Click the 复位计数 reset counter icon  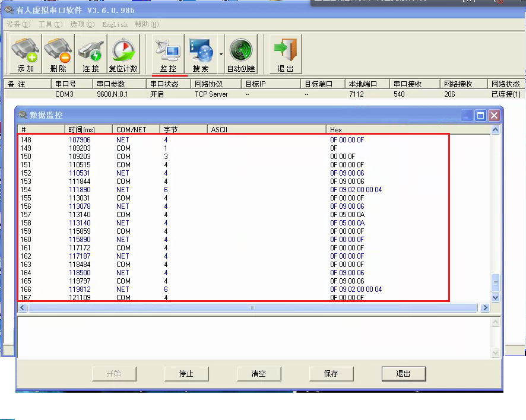tap(123, 55)
